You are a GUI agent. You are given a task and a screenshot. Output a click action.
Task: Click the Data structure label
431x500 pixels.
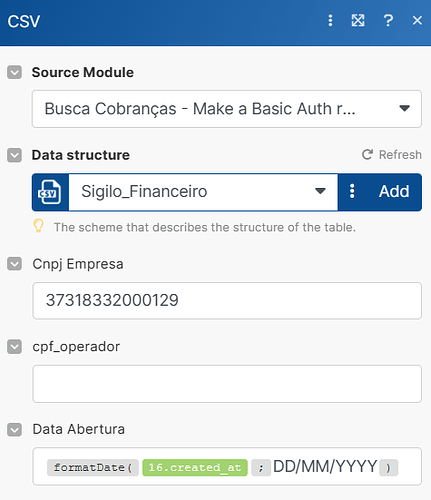pyautogui.click(x=81, y=155)
